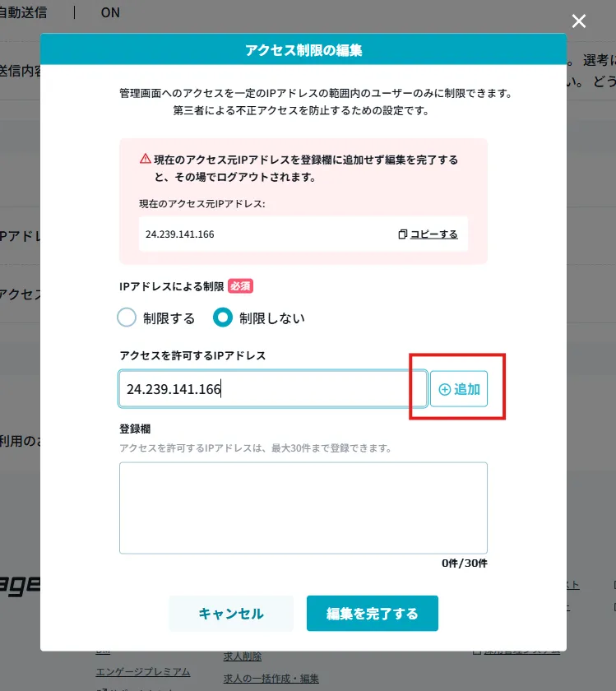This screenshot has width=616, height=691.
Task: Add the IP with the 追加 button
Action: [x=459, y=388]
